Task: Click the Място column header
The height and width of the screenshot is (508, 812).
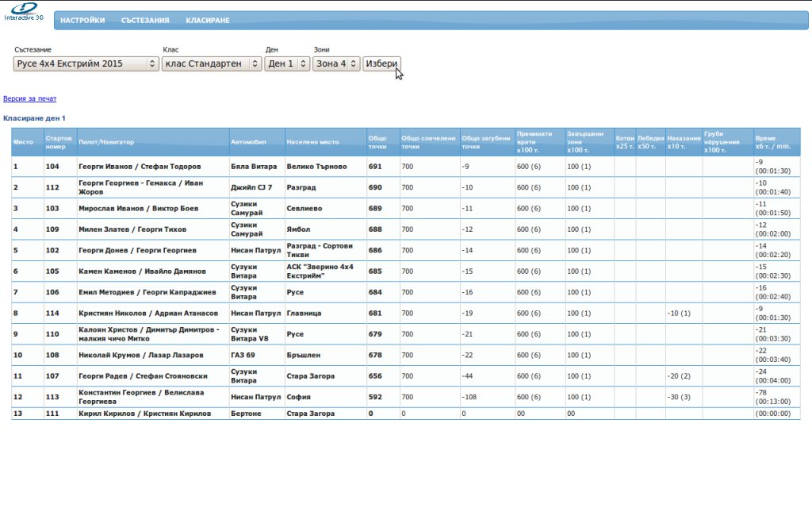Action: pos(23,142)
